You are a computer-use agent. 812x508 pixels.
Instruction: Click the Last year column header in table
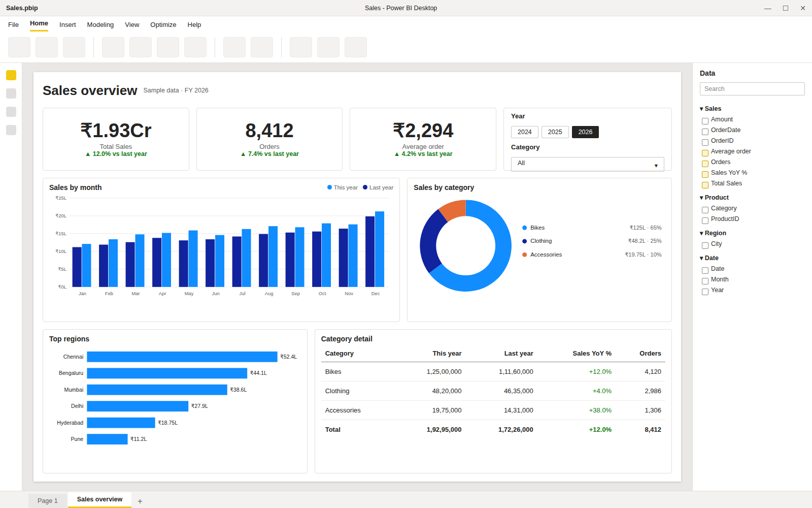pos(519,354)
